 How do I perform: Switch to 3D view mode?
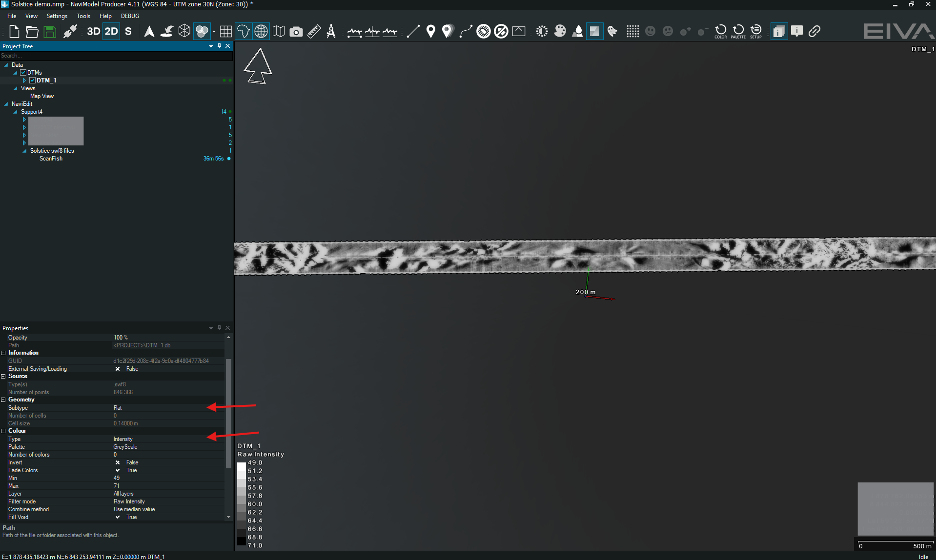click(x=94, y=32)
